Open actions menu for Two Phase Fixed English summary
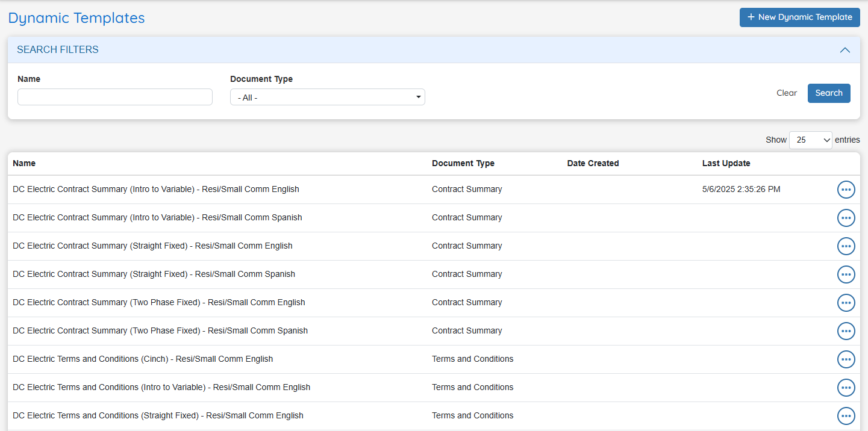 click(846, 303)
